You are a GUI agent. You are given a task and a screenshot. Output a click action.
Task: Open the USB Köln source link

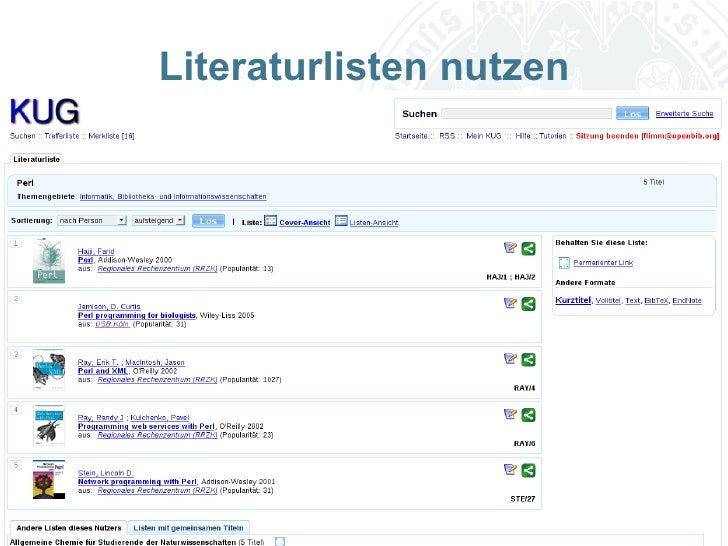[x=112, y=324]
